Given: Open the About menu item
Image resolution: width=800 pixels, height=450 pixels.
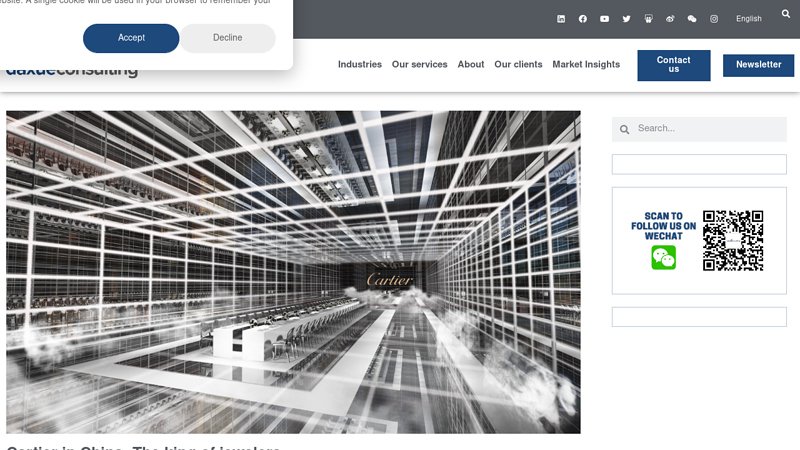Looking at the screenshot, I should pos(470,64).
